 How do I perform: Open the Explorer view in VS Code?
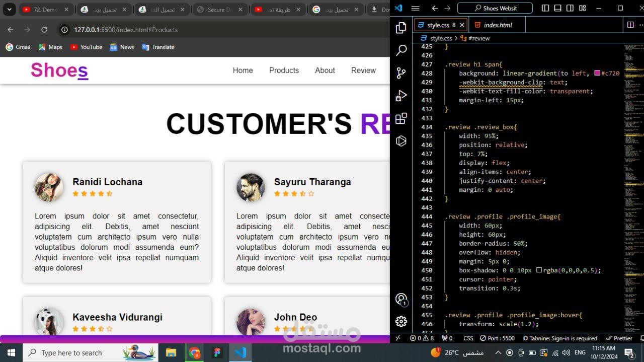(401, 28)
